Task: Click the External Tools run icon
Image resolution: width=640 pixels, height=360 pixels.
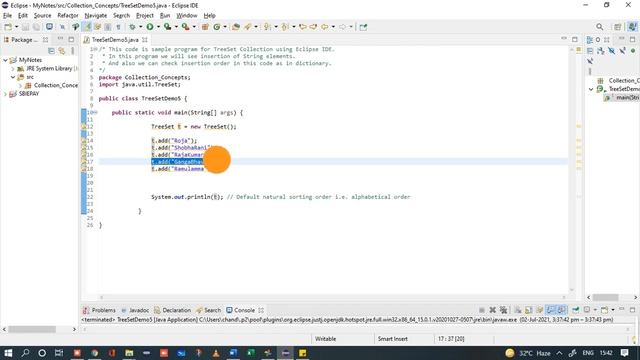Action: click(185, 27)
